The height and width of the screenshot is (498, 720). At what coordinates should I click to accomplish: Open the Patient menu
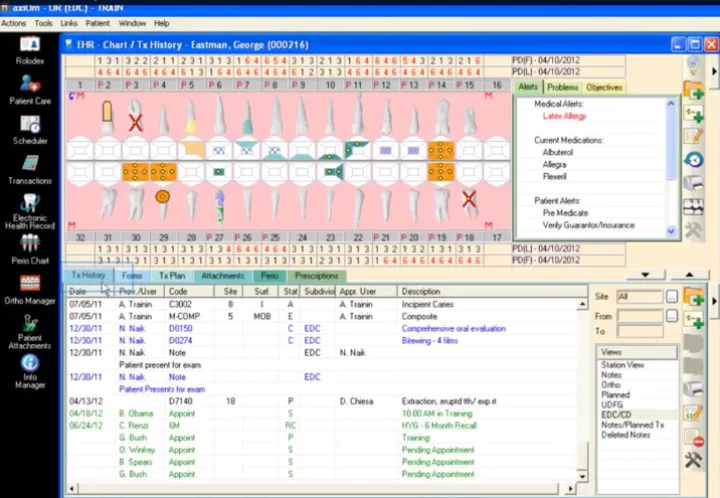click(97, 22)
